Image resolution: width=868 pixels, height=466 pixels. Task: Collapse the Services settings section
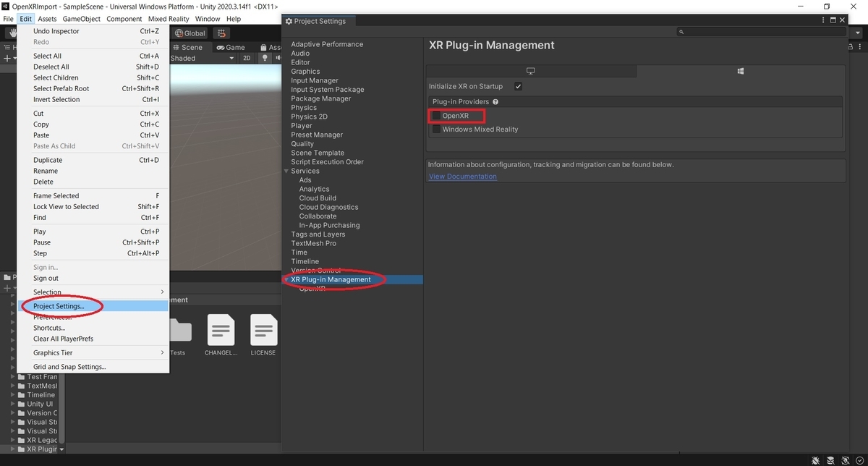(286, 171)
